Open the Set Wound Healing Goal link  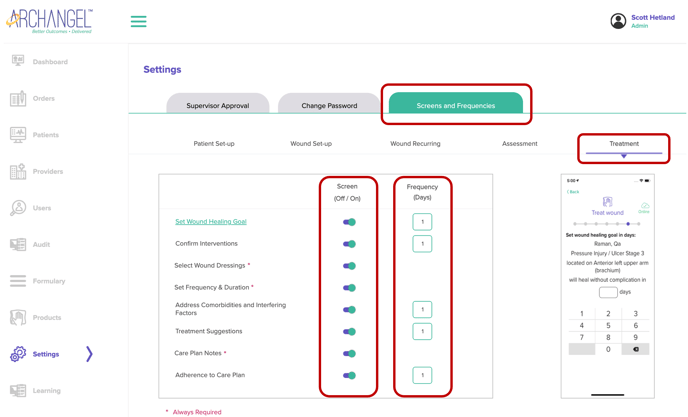(210, 222)
